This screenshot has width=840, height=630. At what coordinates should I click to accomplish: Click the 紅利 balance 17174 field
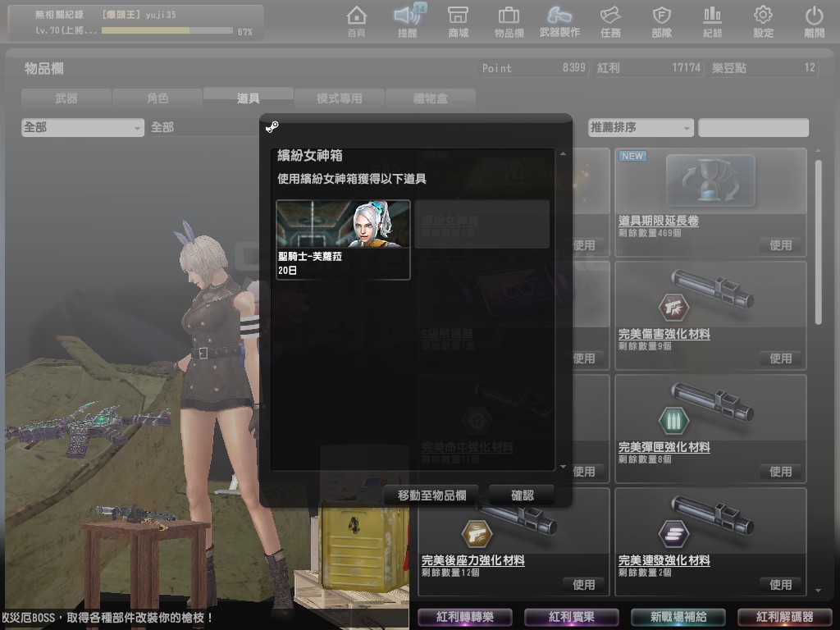[649, 68]
